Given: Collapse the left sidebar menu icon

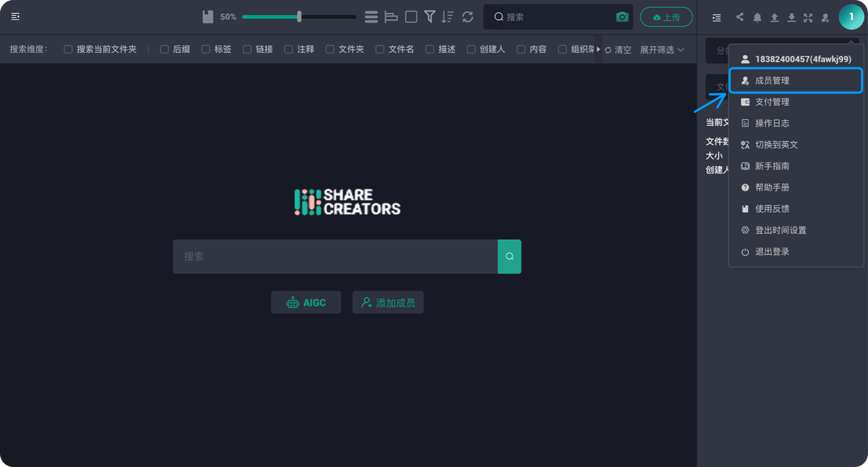Looking at the screenshot, I should (16, 17).
